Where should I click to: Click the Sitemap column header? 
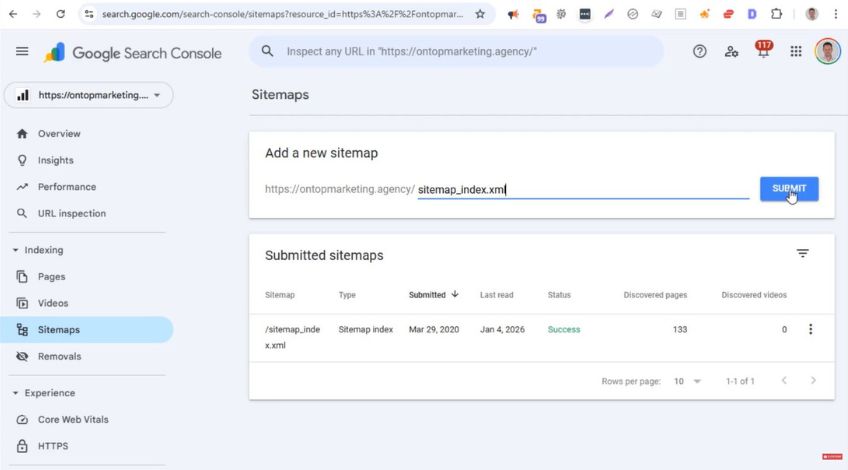pos(280,295)
